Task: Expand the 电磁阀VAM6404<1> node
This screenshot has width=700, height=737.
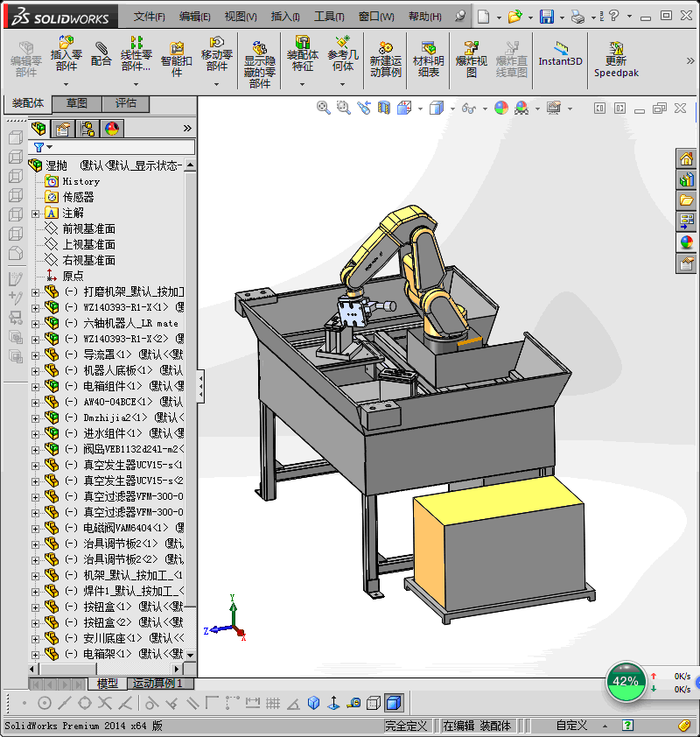Action: [35, 529]
